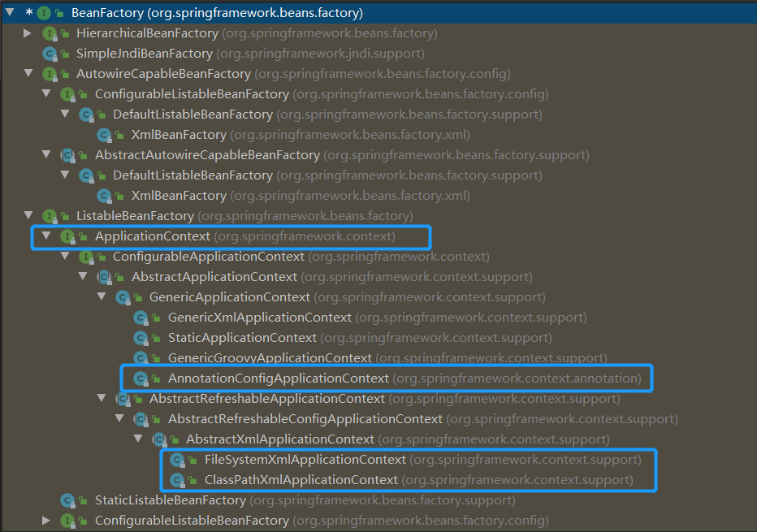Select the AbstractXmlApplicationContext row
The width and height of the screenshot is (757, 532).
pyautogui.click(x=398, y=439)
